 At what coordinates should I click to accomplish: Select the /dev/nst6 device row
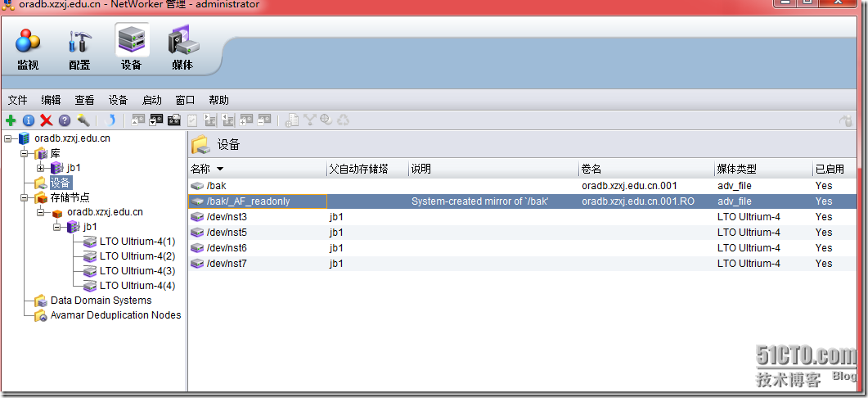pos(523,248)
